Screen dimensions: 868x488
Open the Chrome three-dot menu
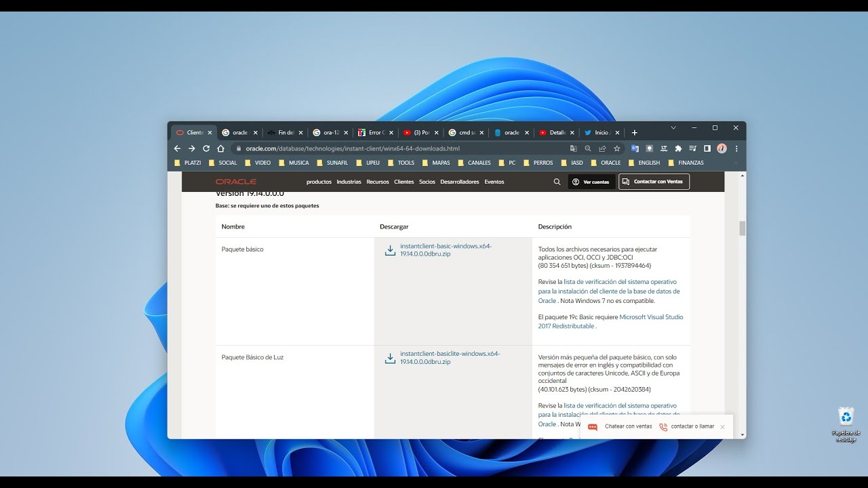point(736,148)
